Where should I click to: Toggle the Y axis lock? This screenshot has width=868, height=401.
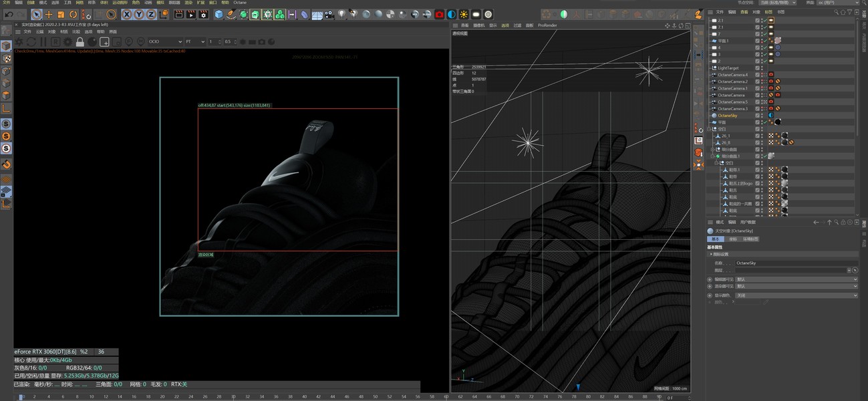pos(139,14)
